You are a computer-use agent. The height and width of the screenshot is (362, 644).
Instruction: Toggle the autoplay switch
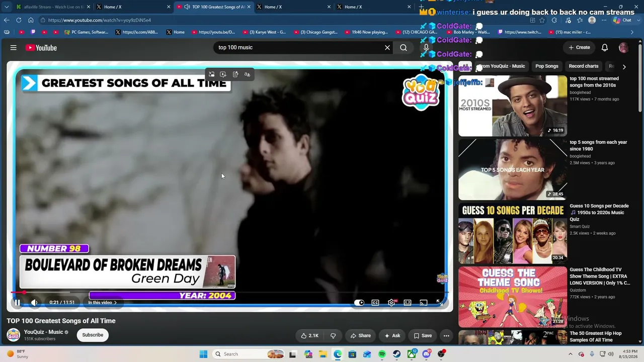click(x=359, y=303)
